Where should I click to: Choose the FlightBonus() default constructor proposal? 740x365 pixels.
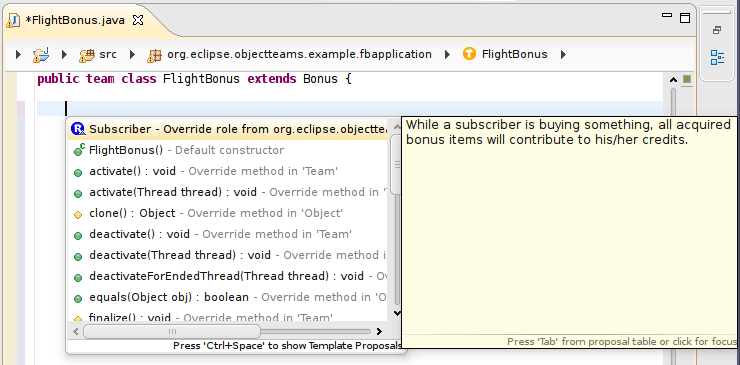[x=228, y=150]
